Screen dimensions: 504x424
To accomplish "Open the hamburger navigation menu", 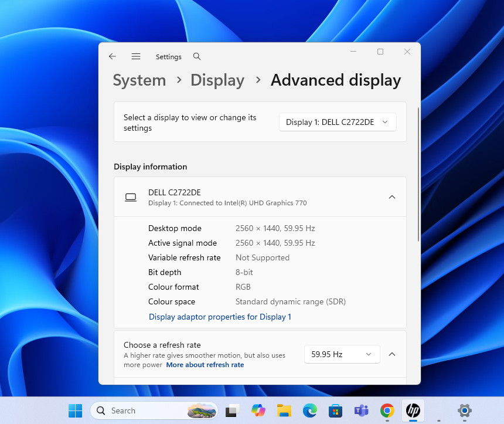I will (x=136, y=57).
